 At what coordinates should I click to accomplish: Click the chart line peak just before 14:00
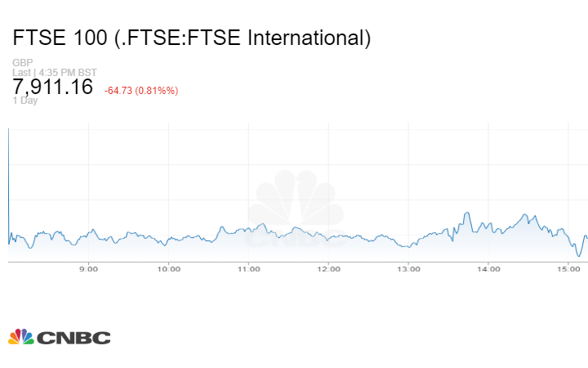[x=466, y=213]
